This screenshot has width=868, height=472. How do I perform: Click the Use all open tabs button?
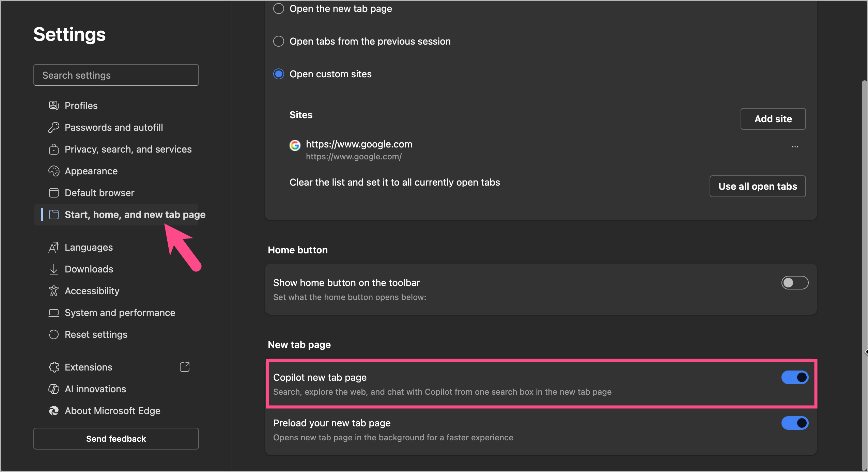click(757, 186)
